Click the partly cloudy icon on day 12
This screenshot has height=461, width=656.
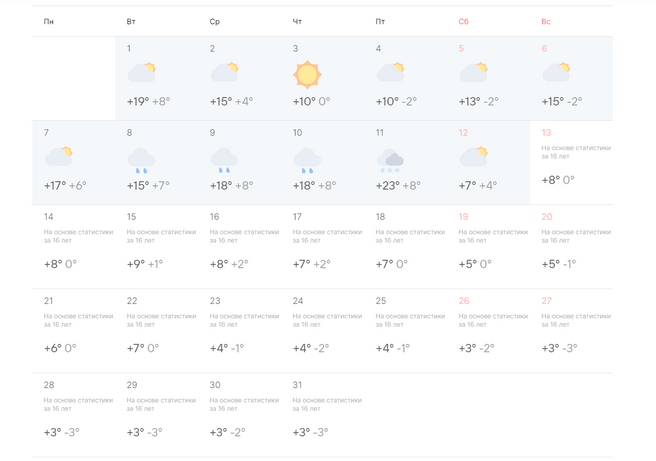tap(473, 157)
